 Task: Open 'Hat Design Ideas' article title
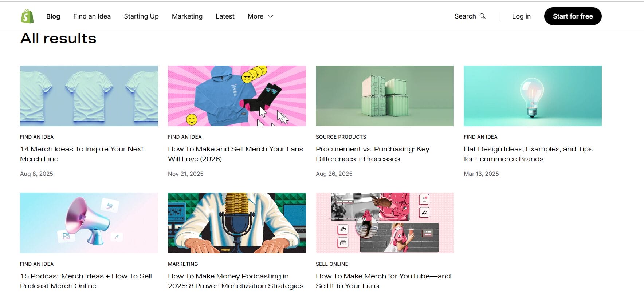(528, 154)
